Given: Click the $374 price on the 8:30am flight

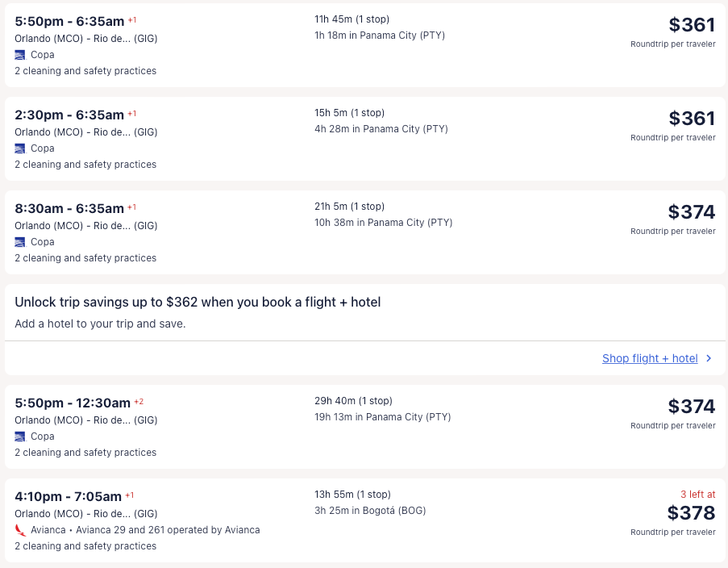Looking at the screenshot, I should (691, 212).
